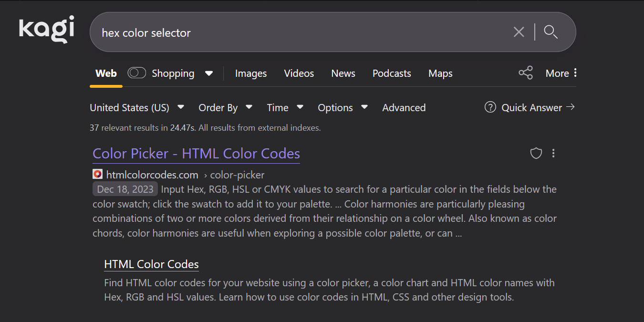Viewport: 644px width, 322px height.
Task: Open the Options dropdown
Action: 343,107
